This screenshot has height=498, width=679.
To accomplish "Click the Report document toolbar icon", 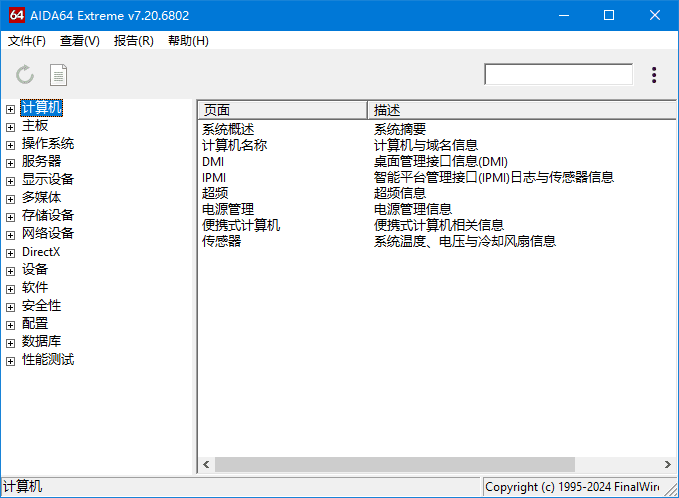I will point(59,75).
